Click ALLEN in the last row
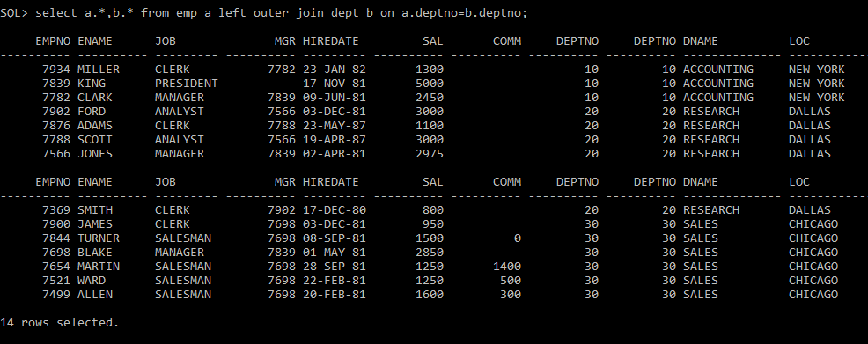The image size is (868, 344). coord(95,295)
